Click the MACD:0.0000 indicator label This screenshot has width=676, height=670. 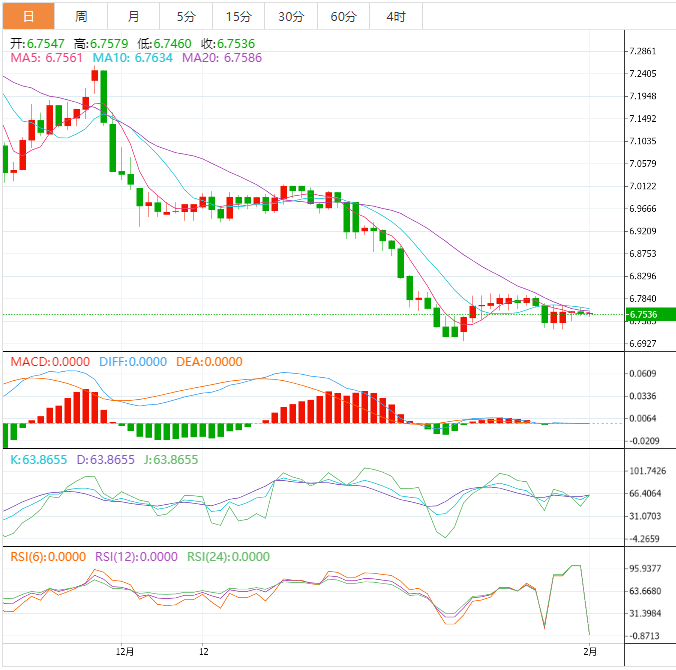(50, 362)
